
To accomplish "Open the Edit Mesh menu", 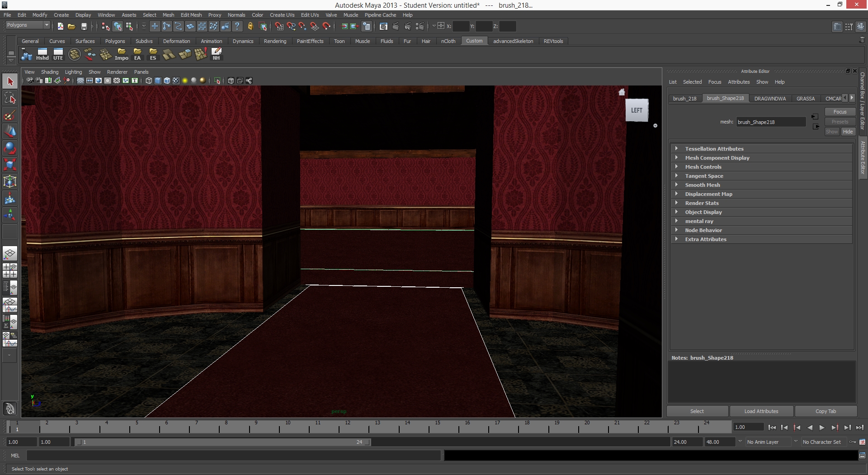I will pyautogui.click(x=191, y=15).
